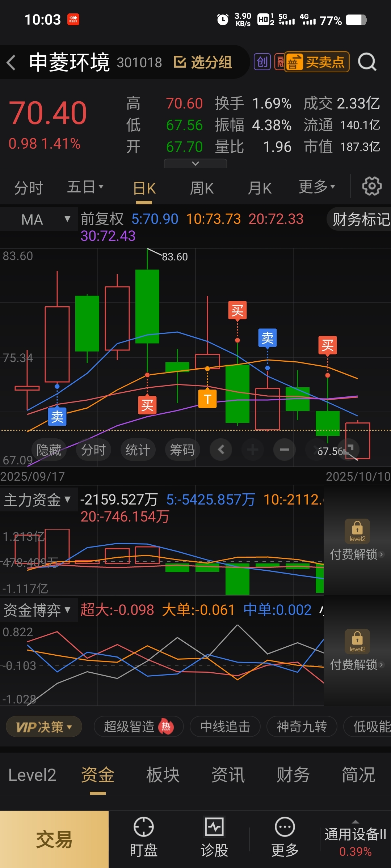The image size is (391, 868).
Task: Select the 神奇九转 chip
Action: point(302,727)
